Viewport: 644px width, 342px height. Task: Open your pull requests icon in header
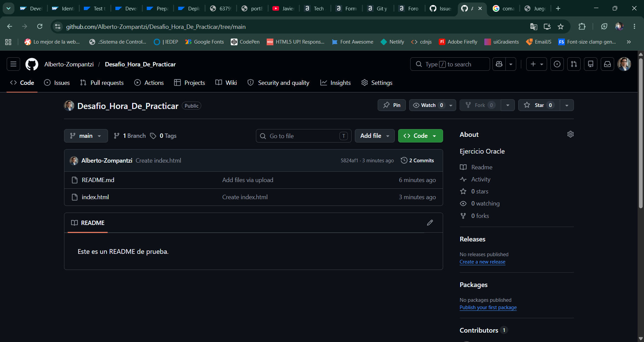(x=574, y=64)
